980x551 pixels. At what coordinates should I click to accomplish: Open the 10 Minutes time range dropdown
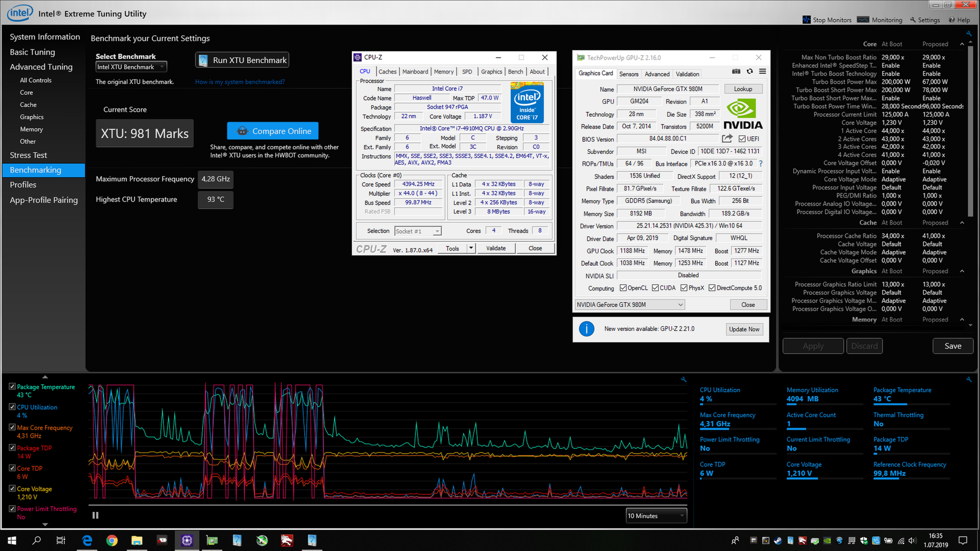pyautogui.click(x=656, y=516)
